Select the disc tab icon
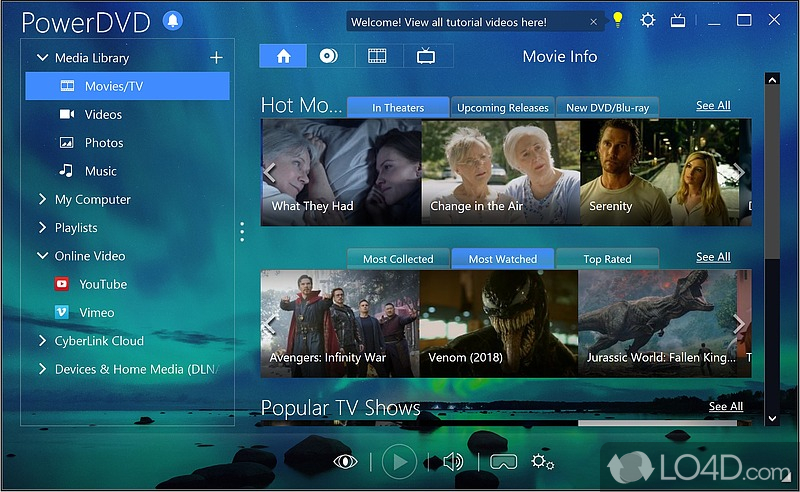The height and width of the screenshot is (492, 800). click(x=329, y=56)
